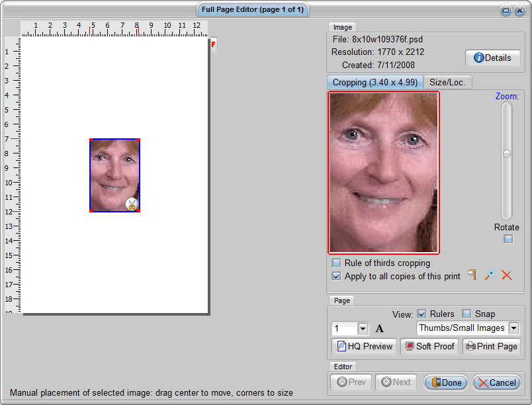Click the file name 8x10w109376f.psd
Screen dimensions: 532x405
pos(387,39)
